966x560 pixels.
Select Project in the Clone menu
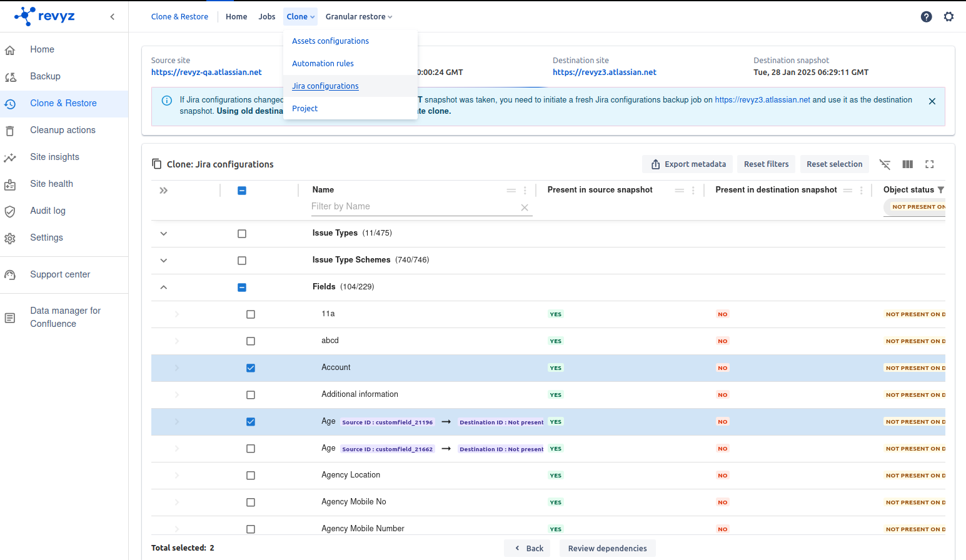[304, 109]
